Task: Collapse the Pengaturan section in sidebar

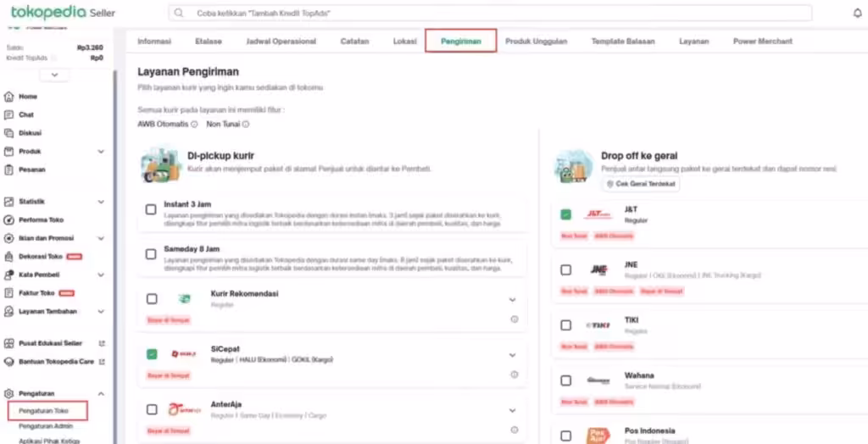Action: tap(101, 394)
